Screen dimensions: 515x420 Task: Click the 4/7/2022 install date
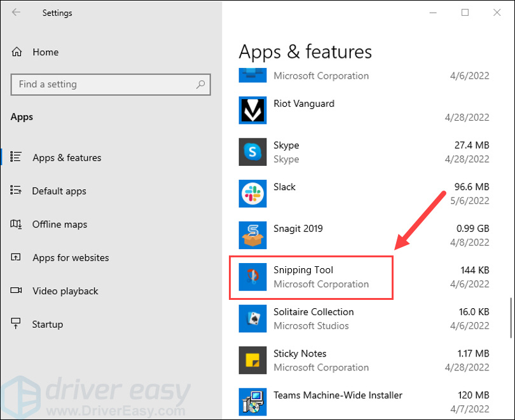[x=470, y=409]
